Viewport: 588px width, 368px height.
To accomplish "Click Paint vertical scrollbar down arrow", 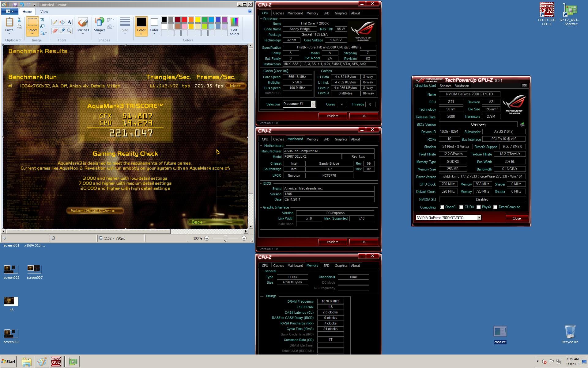I will tap(251, 226).
